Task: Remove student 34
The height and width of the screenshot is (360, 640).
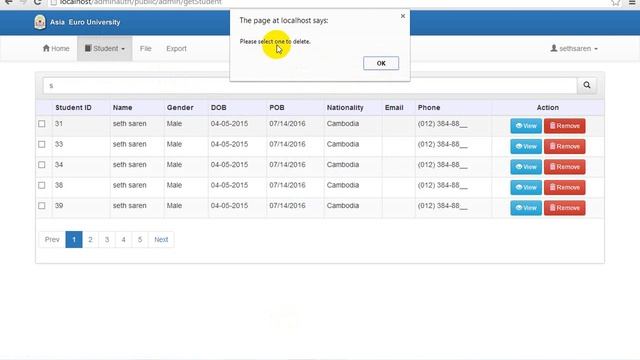Action: point(564,167)
